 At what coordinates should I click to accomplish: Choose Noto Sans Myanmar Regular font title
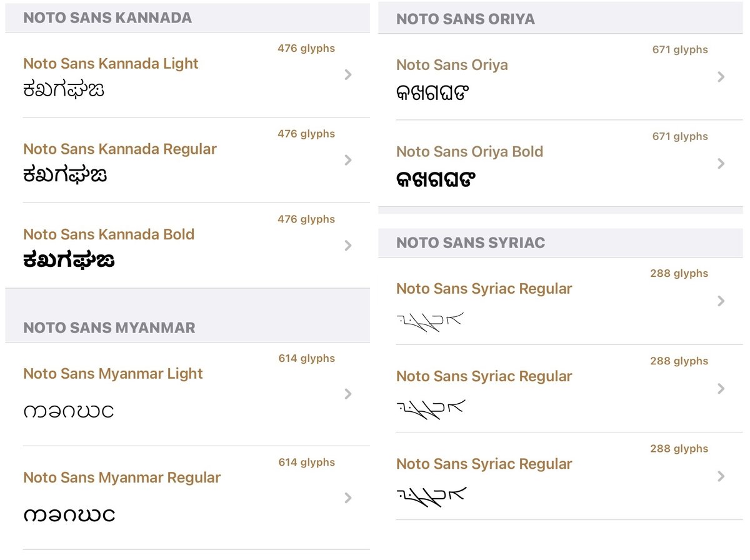122,478
